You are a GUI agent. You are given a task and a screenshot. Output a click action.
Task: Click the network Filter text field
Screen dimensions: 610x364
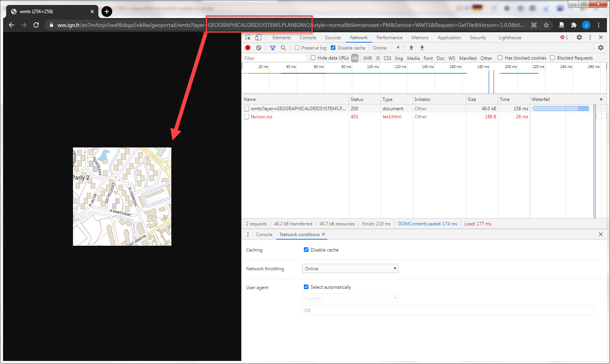click(x=274, y=58)
